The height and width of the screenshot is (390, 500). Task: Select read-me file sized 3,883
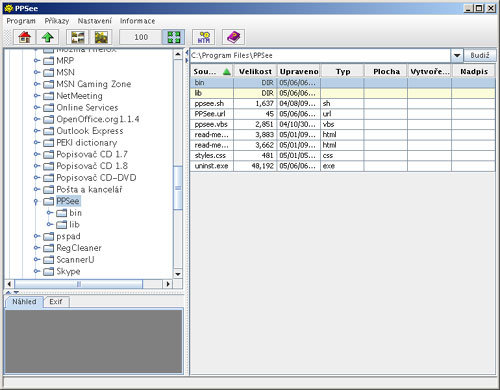pos(343,135)
